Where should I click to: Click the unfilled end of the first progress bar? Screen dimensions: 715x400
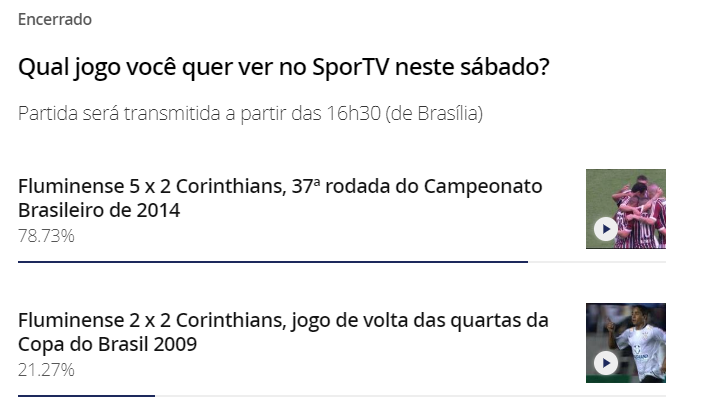click(597, 262)
